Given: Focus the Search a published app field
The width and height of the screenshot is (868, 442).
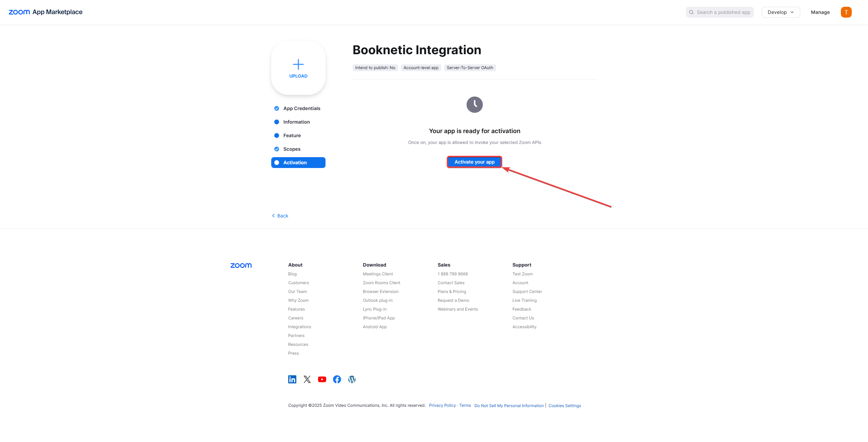Looking at the screenshot, I should (719, 12).
